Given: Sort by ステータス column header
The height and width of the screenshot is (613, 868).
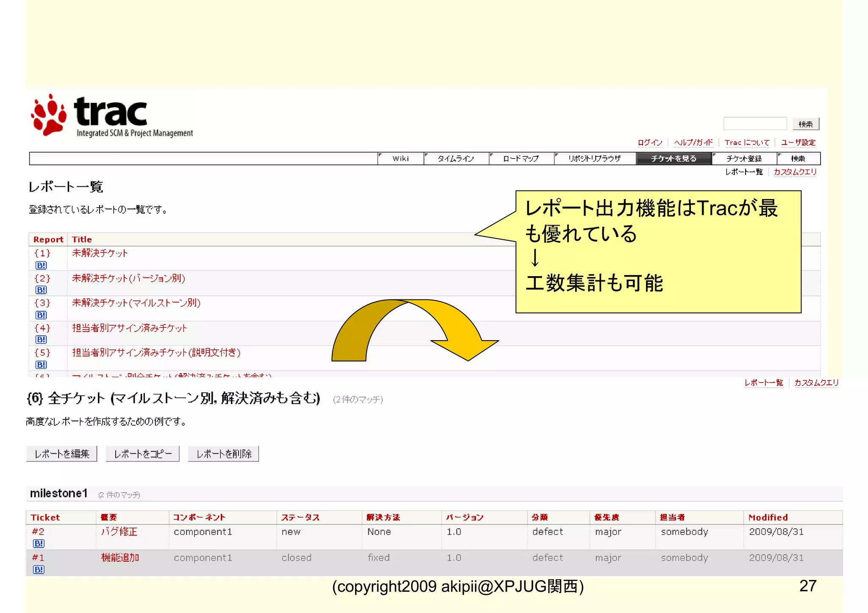Looking at the screenshot, I should (300, 518).
